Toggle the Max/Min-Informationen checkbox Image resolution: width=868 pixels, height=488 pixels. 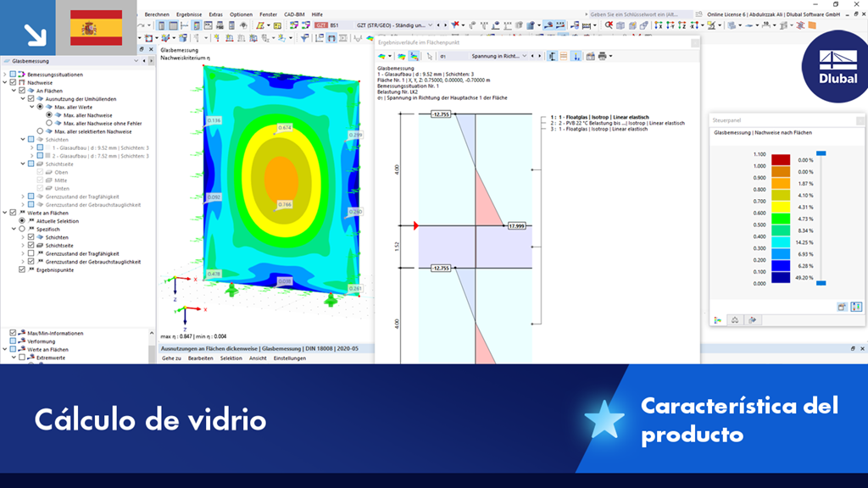(x=13, y=332)
